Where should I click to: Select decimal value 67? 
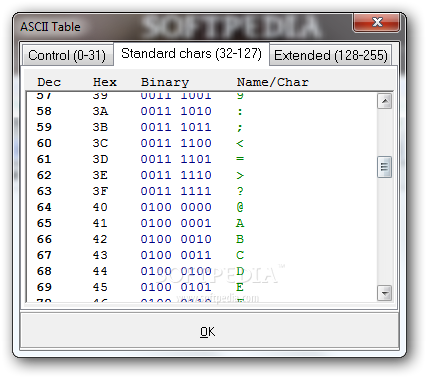[x=44, y=255]
